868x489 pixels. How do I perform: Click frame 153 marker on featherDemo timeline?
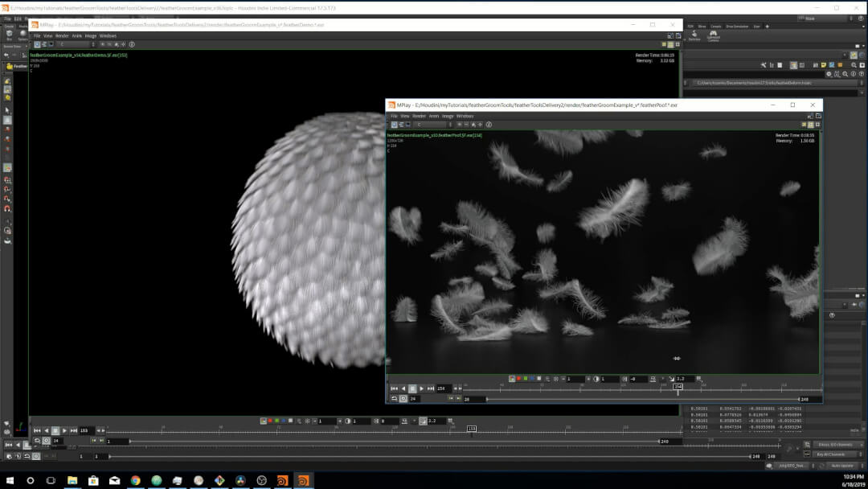click(472, 429)
